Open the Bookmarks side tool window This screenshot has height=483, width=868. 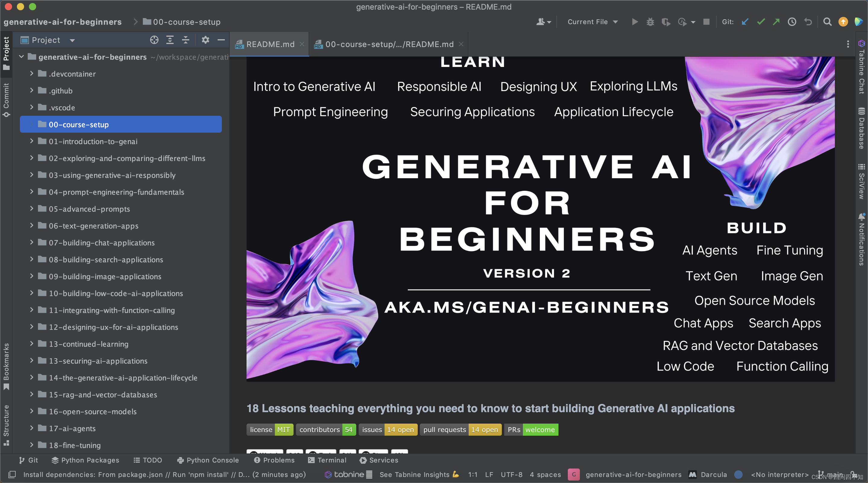pyautogui.click(x=6, y=367)
